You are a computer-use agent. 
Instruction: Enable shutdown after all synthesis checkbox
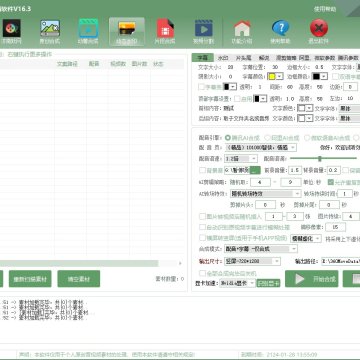point(202,273)
